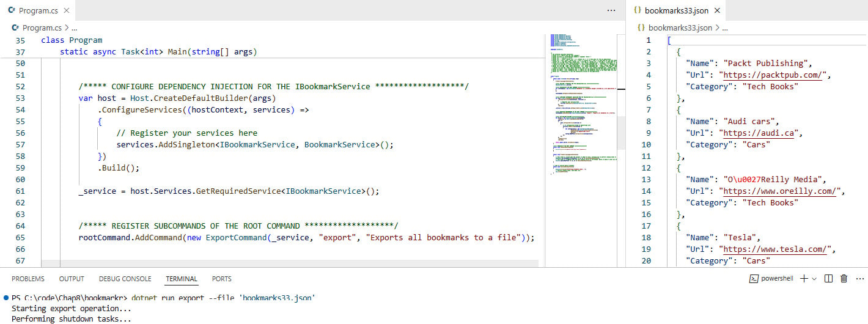868x324 pixels.
Task: Create a new terminal with the plus icon
Action: tap(804, 279)
